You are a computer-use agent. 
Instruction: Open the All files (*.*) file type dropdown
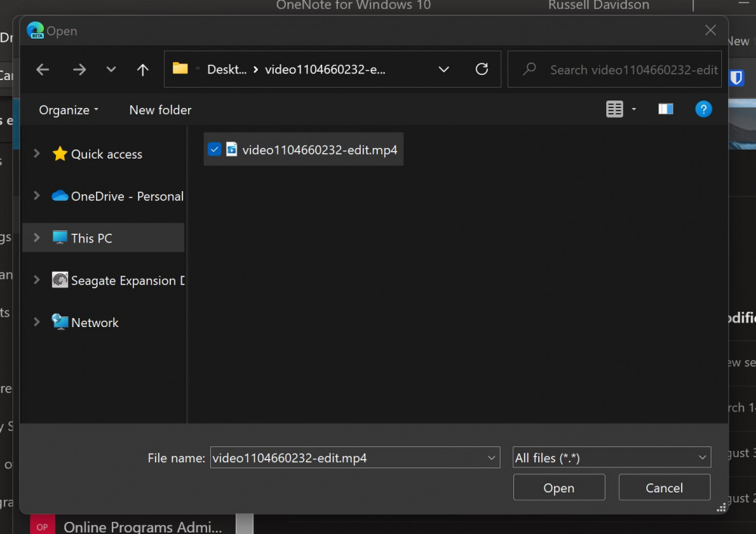(611, 457)
